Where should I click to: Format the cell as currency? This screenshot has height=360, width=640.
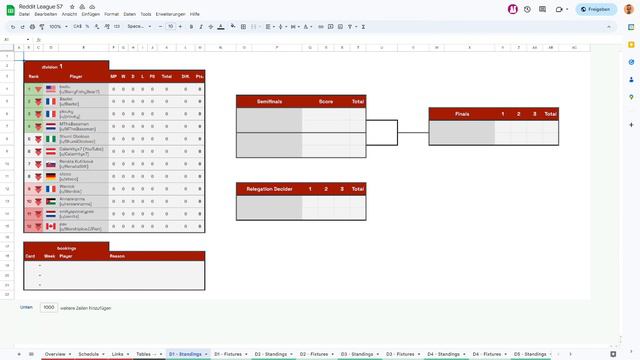coord(77,27)
